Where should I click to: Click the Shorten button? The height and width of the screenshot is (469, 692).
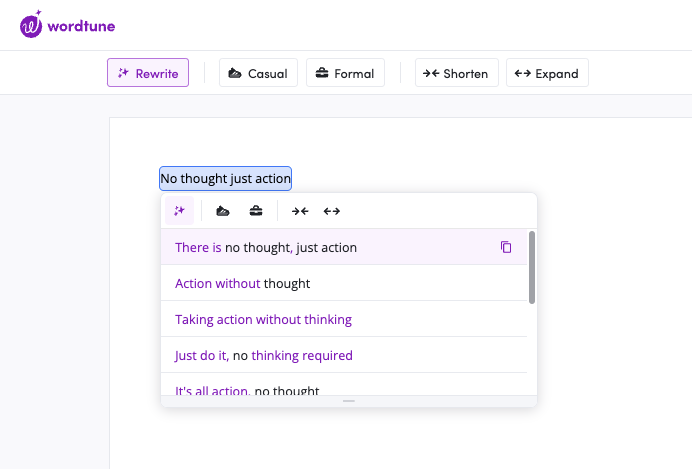click(x=456, y=73)
